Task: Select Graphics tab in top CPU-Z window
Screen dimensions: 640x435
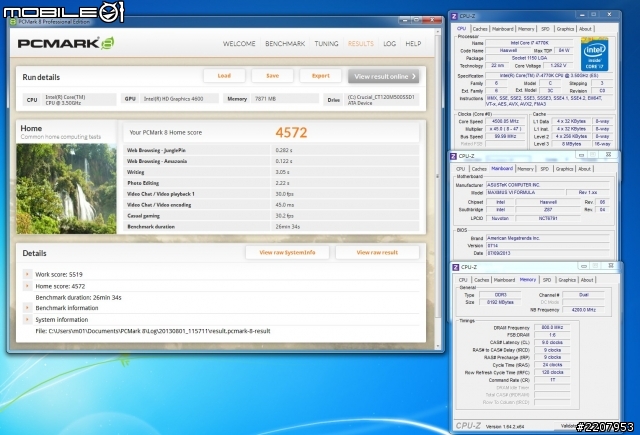Action: pos(565,29)
